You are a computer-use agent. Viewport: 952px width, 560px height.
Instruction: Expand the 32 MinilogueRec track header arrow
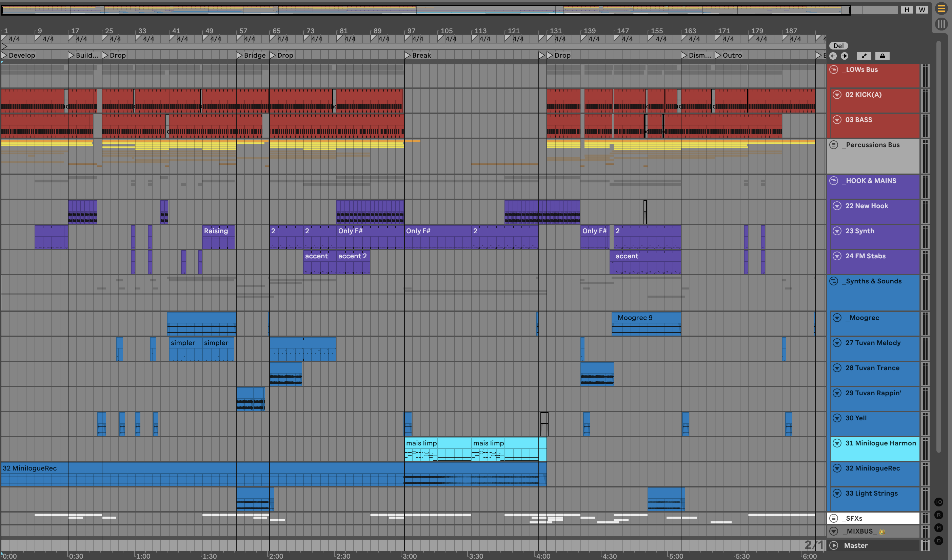click(x=837, y=468)
